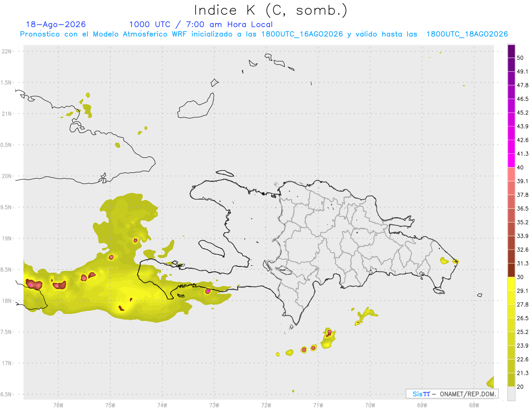532x411 pixels.
Task: Select valid-until stamp "1800UTC_18AGO2026"
Action: click(x=467, y=34)
